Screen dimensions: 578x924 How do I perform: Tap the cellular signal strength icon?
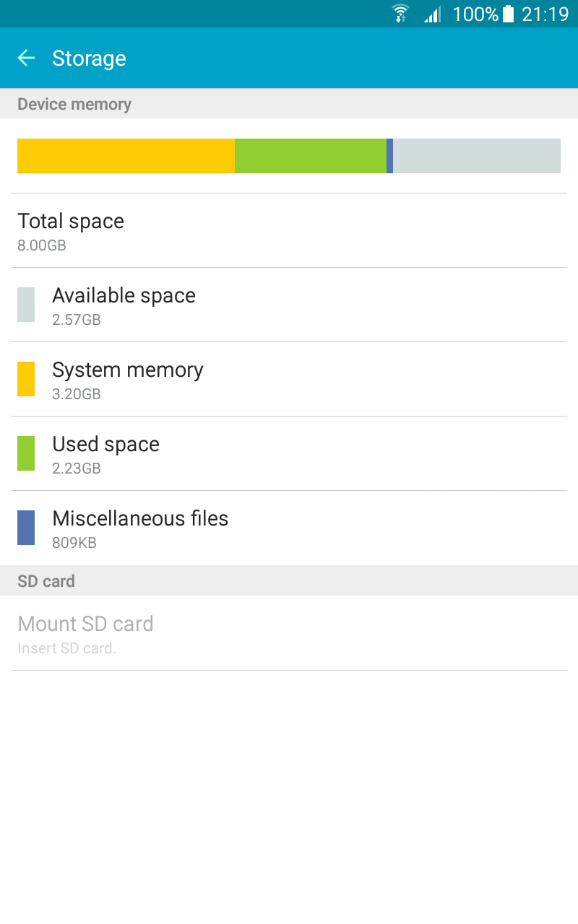[x=432, y=14]
